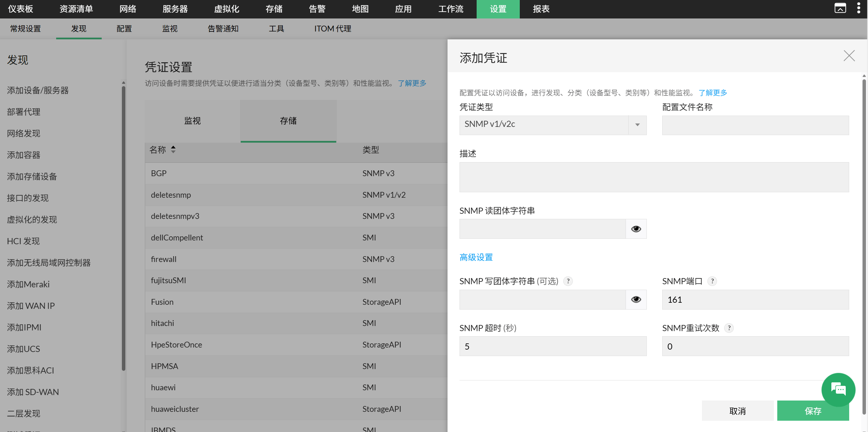The width and height of the screenshot is (868, 432).
Task: Open the 网络 menu
Action: [128, 9]
